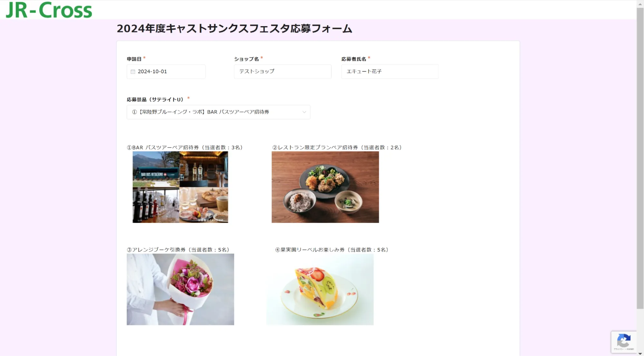Click the scrollbar up arrow
The image size is (644, 356).
point(640,4)
